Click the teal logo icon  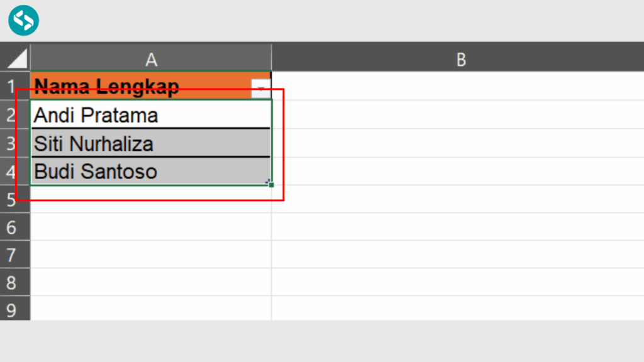coord(24,20)
